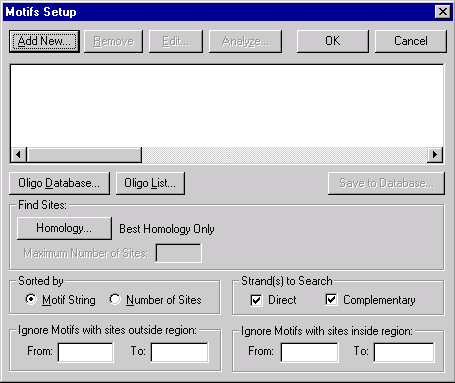Image resolution: width=455 pixels, height=383 pixels.
Task: Uncheck the Complementary strand checkbox
Action: point(331,299)
